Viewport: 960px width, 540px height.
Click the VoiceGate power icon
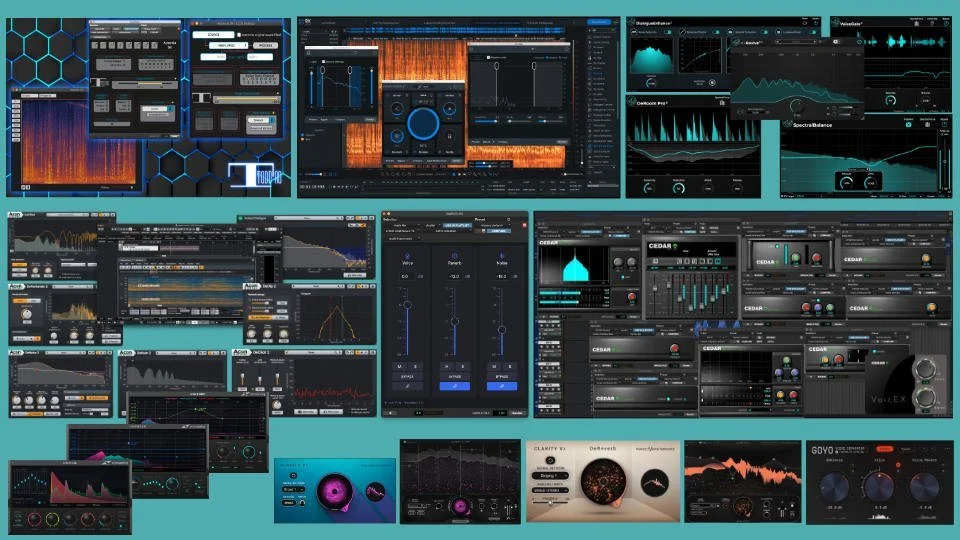(947, 23)
